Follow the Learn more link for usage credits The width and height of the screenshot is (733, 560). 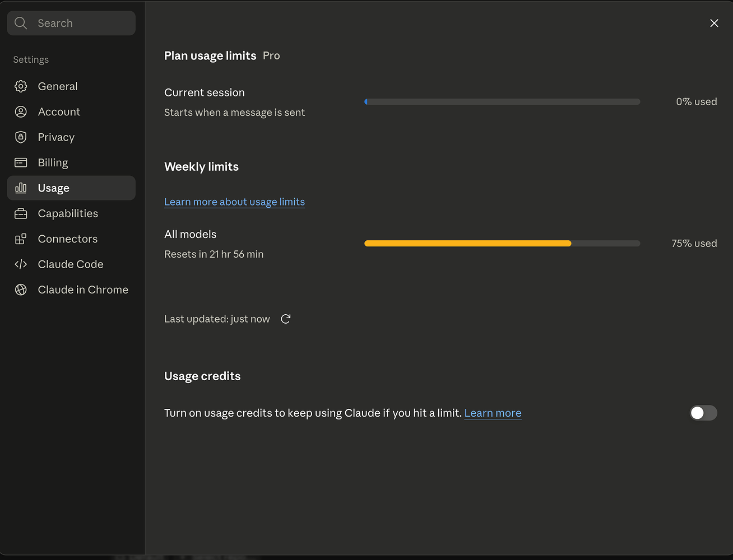493,413
